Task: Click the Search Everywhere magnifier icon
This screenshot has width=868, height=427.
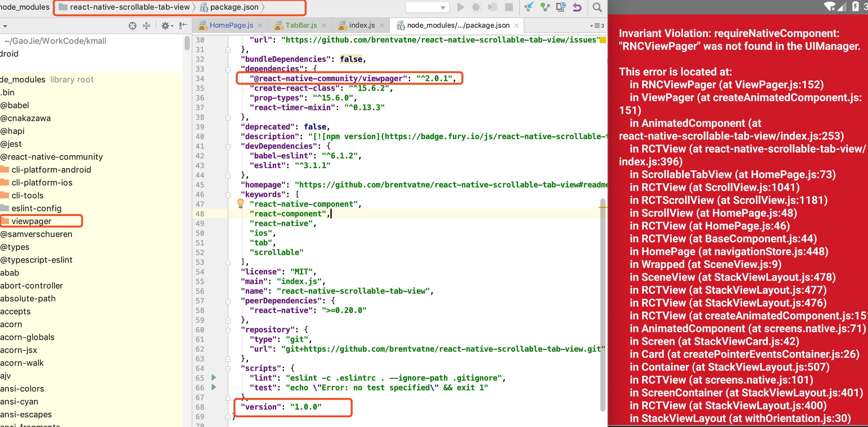Action: 597,7
